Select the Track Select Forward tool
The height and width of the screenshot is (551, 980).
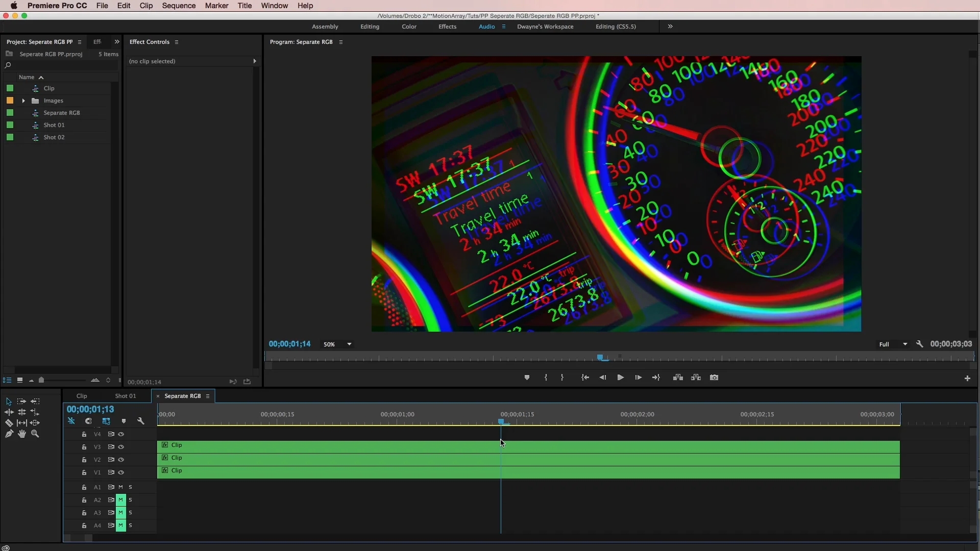click(x=21, y=402)
